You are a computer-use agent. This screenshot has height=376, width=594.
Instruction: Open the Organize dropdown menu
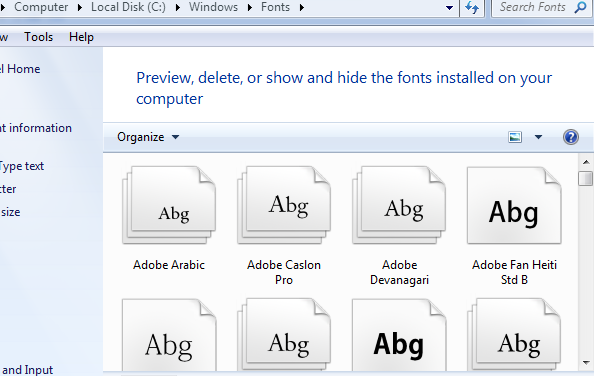point(148,137)
